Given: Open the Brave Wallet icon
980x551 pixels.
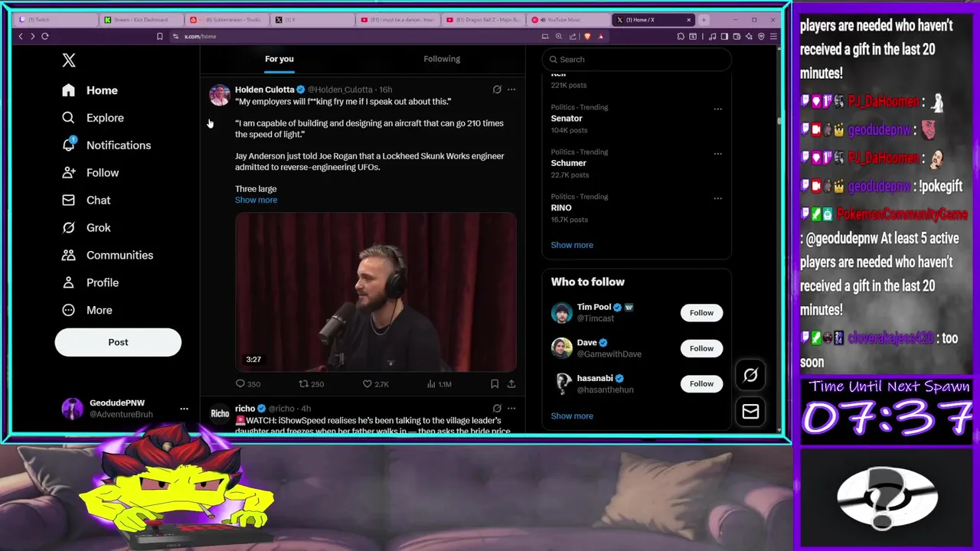Looking at the screenshot, I should 737,37.
